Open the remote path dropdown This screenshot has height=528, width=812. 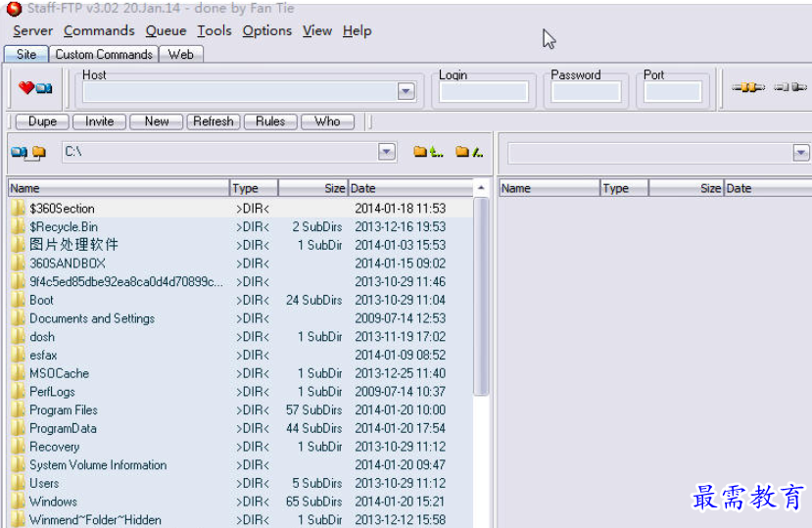click(800, 153)
